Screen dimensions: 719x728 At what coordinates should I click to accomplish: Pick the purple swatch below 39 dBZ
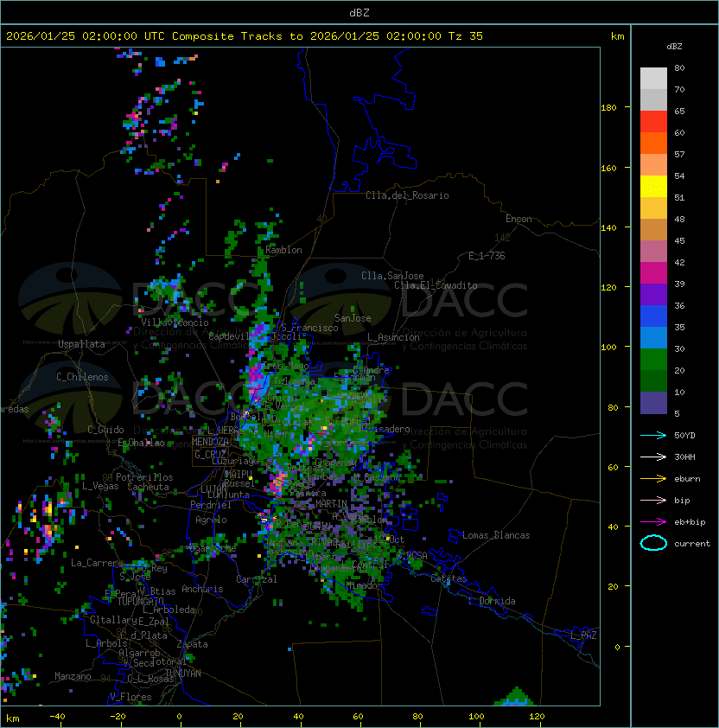coord(653,294)
